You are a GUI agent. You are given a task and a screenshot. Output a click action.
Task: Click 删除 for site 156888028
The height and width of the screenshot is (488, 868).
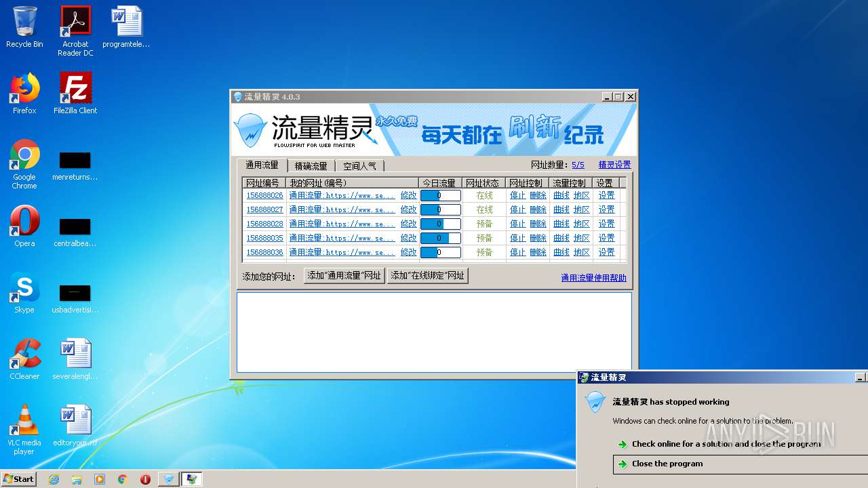coord(538,224)
